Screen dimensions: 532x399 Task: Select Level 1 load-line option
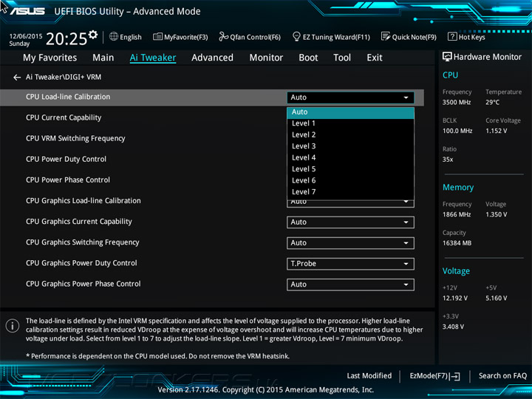tap(350, 123)
